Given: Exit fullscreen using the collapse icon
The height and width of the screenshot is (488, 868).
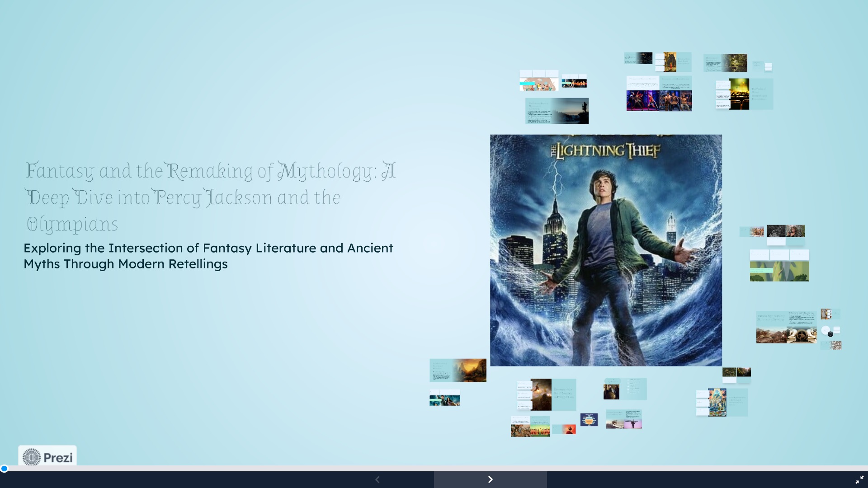Looking at the screenshot, I should coord(859,479).
